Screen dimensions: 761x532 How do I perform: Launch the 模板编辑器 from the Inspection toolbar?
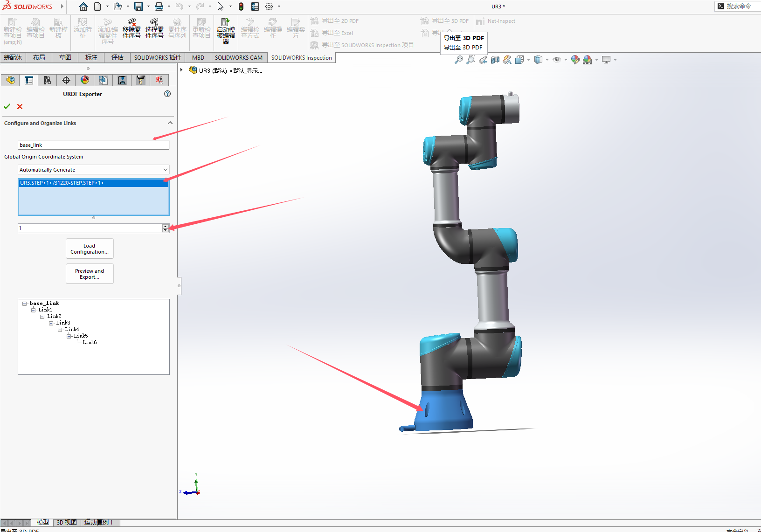point(225,29)
